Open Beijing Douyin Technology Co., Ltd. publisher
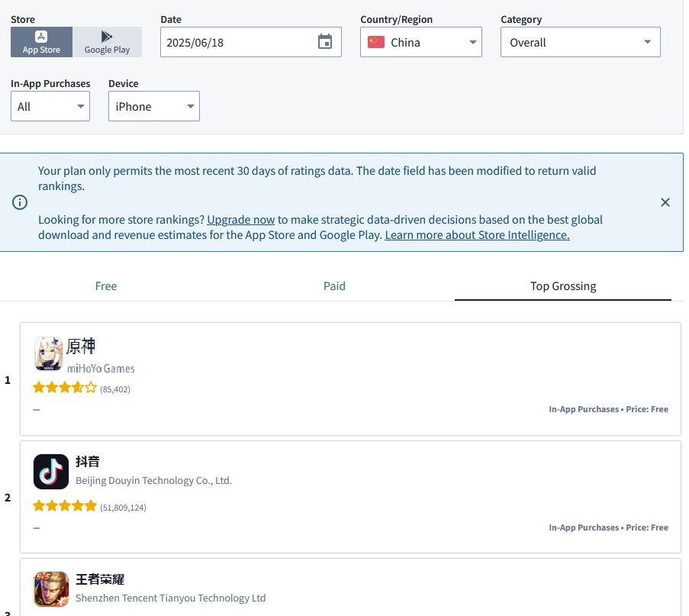This screenshot has width=689, height=616. click(154, 481)
